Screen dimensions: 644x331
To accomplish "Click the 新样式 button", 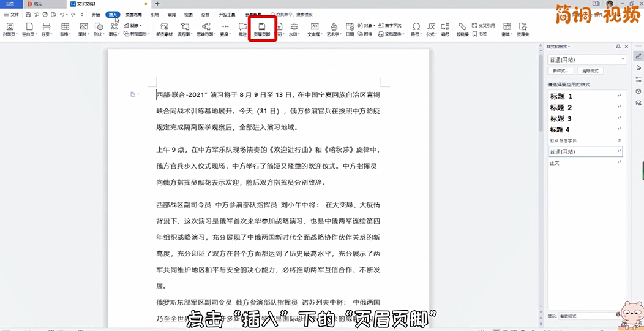I will tap(561, 71).
